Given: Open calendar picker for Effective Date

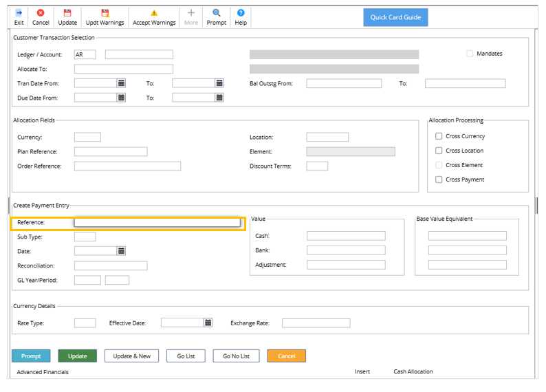Looking at the screenshot, I should 208,323.
